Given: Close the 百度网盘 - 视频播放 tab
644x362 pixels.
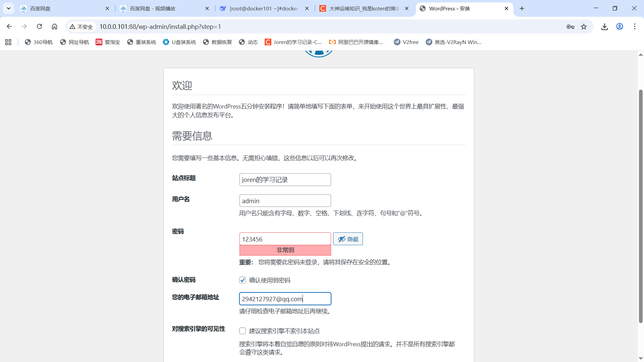Looking at the screenshot, I should click(x=207, y=8).
